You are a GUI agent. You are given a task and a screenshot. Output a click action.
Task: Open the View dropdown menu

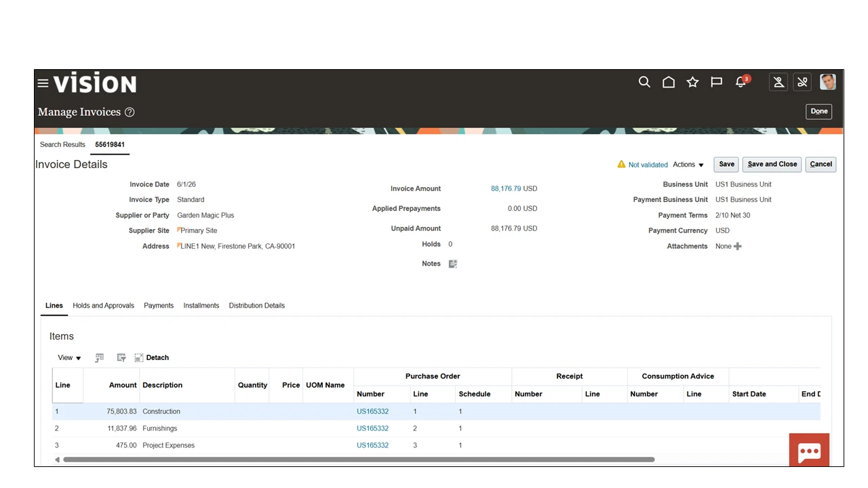69,358
